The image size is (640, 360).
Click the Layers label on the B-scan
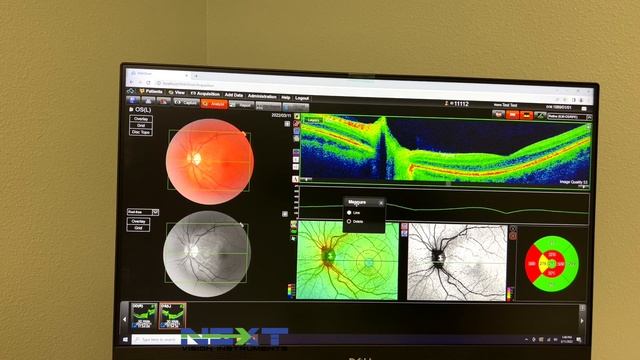click(313, 120)
